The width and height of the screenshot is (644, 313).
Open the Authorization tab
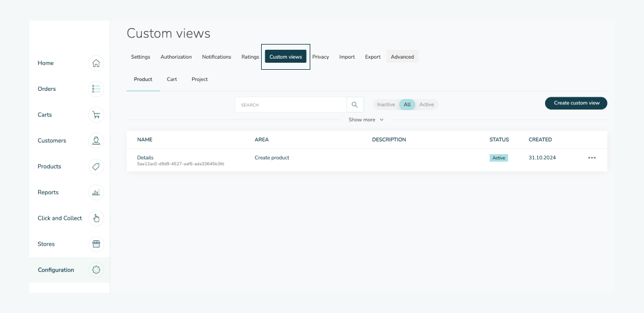click(176, 57)
